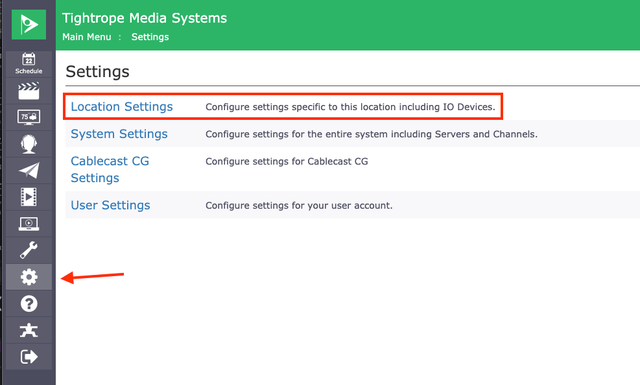Image resolution: width=640 pixels, height=385 pixels.
Task: Open the gear settings icon
Action: [x=29, y=277]
